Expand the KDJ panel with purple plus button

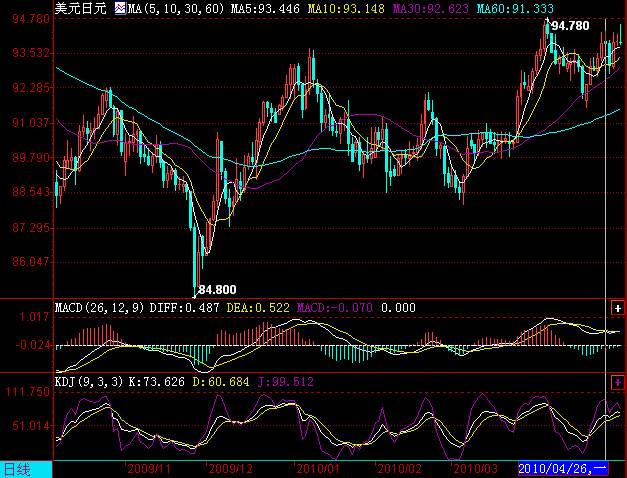618,382
